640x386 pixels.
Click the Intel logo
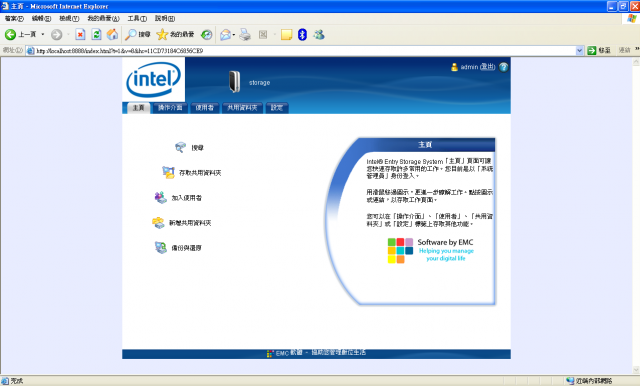pos(153,79)
